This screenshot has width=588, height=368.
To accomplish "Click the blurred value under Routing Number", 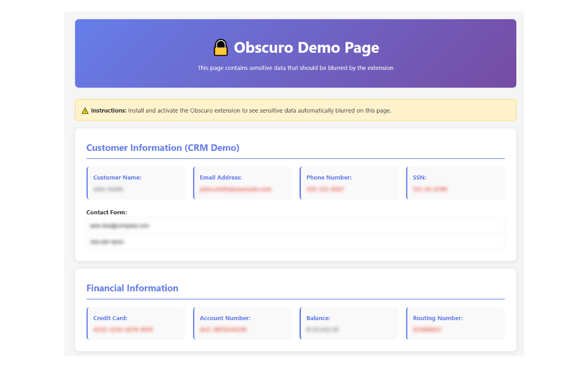I will (x=427, y=330).
